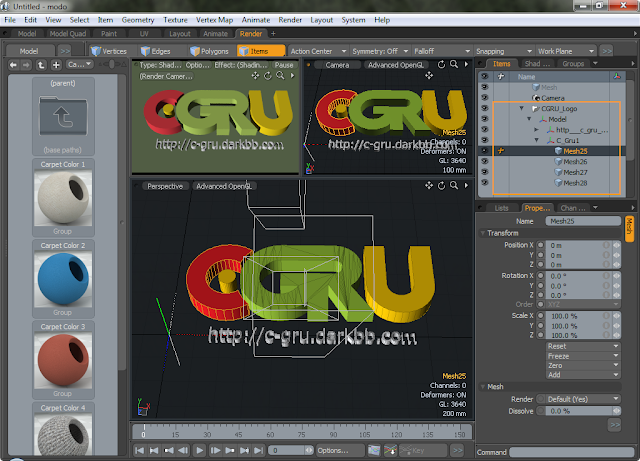Image resolution: width=640 pixels, height=461 pixels.
Task: Switch to the Animate layout tab
Action: coord(215,34)
